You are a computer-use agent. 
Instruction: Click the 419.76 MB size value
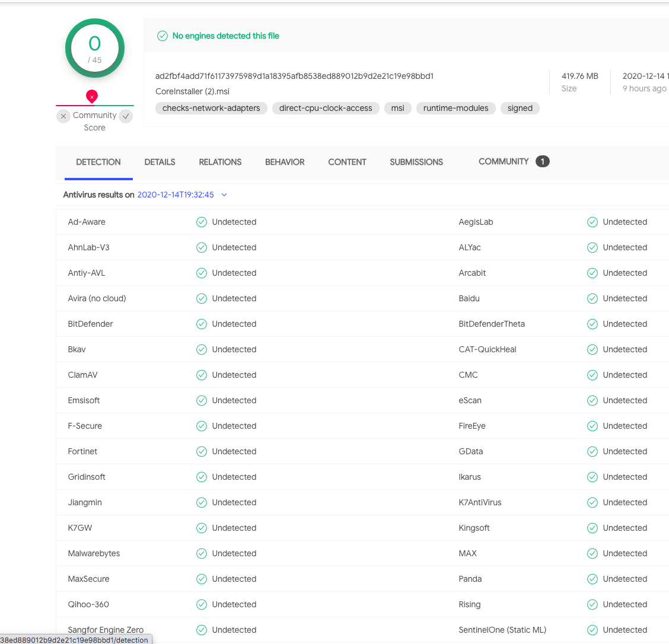[x=580, y=76]
